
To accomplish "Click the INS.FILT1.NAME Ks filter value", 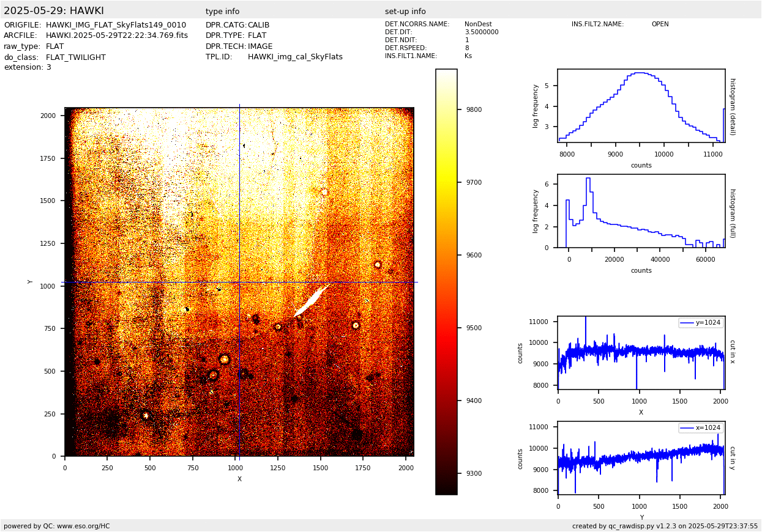I will point(468,56).
